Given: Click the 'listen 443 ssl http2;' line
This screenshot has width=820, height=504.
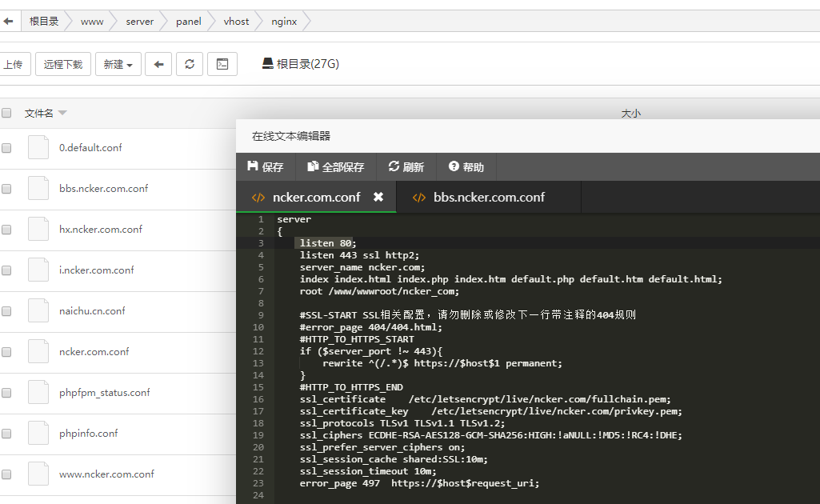Looking at the screenshot, I should [359, 255].
